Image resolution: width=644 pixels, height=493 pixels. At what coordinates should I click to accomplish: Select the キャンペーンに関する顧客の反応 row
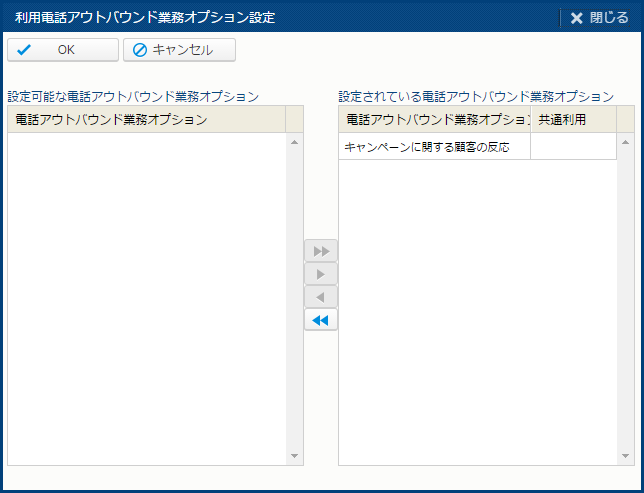tap(434, 147)
